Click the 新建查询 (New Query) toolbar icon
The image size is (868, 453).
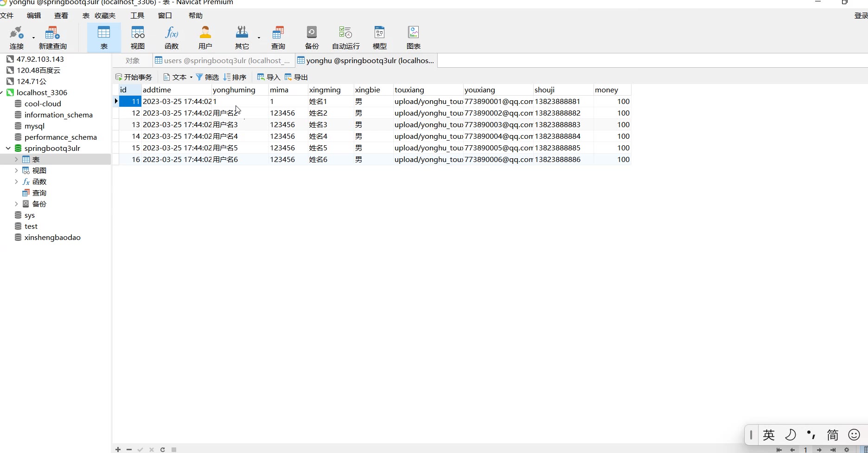52,38
